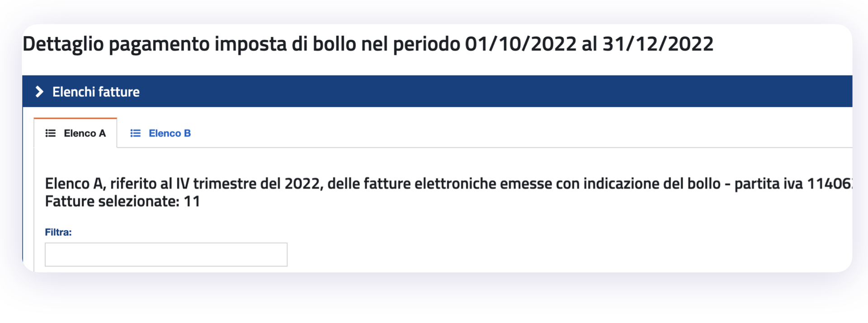The width and height of the screenshot is (868, 323).
Task: Click the Fatture selezionate: 11 text
Action: [x=123, y=201]
